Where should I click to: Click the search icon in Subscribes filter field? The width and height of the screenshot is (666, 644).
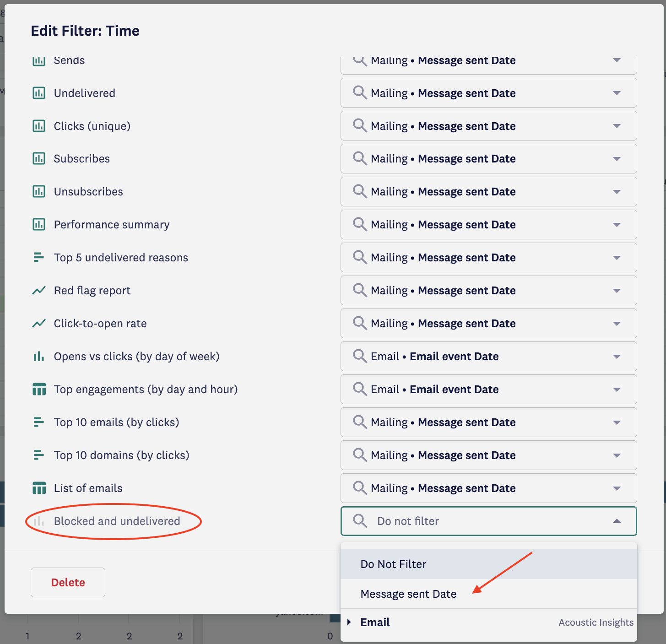(360, 158)
